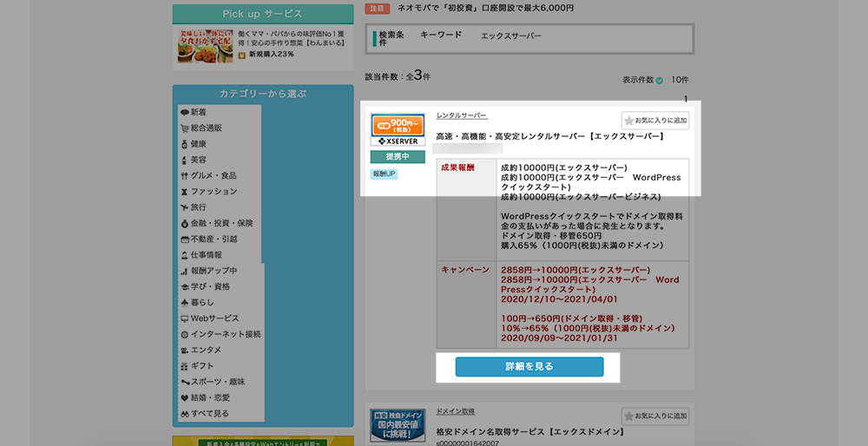Click the 該当件数：全3件 result count
Viewport: 868px width, 446px height.
pyautogui.click(x=398, y=75)
